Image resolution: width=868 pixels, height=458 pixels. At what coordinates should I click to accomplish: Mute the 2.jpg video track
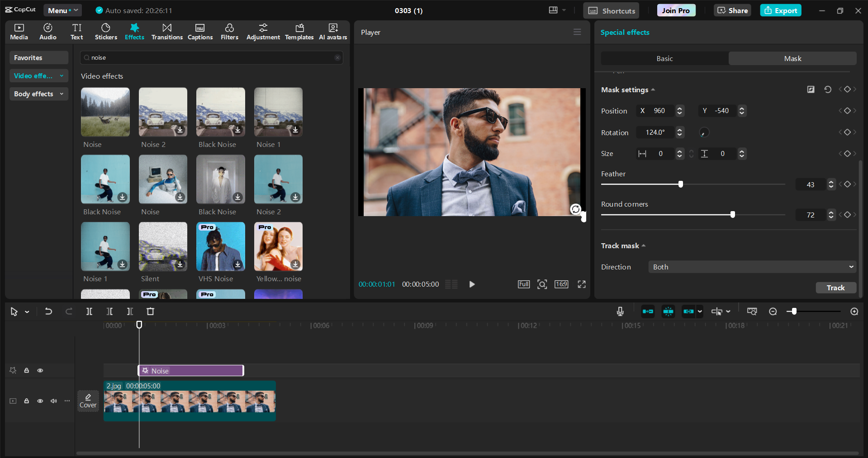pyautogui.click(x=53, y=401)
